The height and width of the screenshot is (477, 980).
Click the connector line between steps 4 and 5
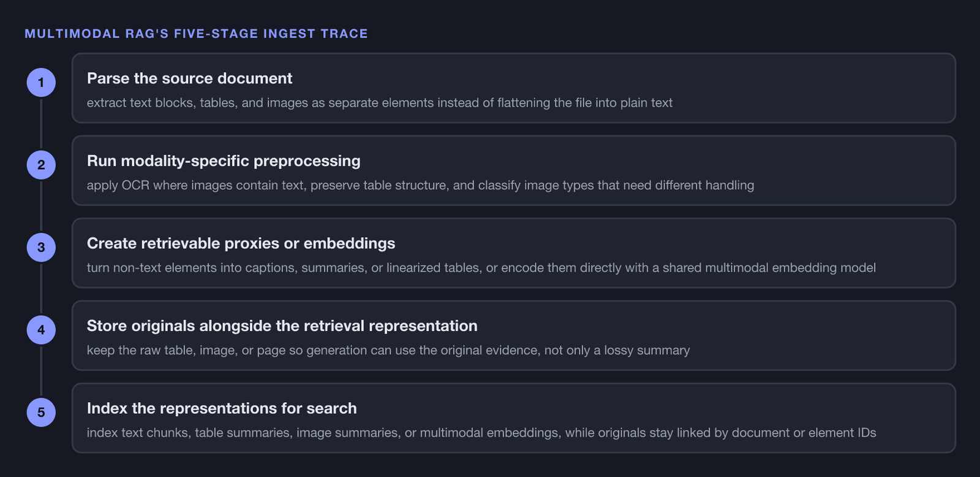[41, 371]
